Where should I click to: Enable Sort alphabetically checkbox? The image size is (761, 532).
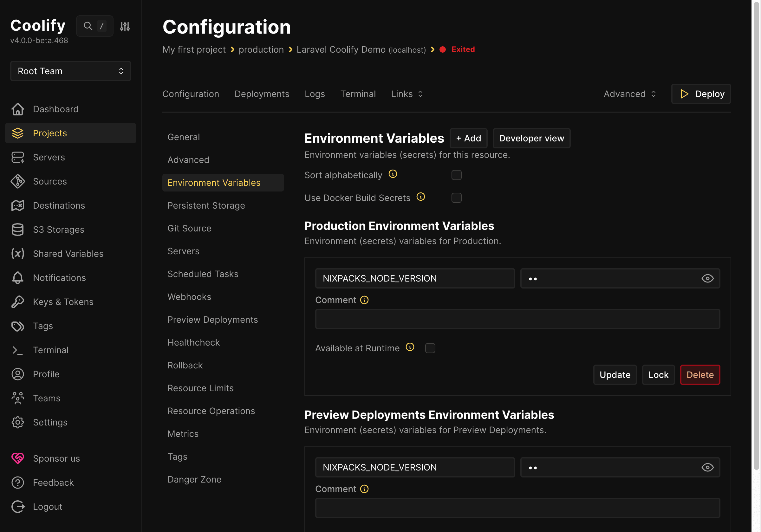(x=456, y=175)
